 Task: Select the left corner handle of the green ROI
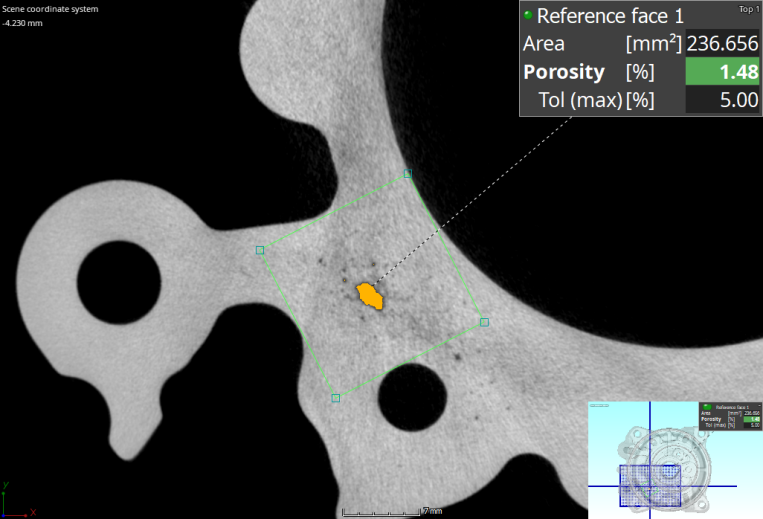[260, 250]
